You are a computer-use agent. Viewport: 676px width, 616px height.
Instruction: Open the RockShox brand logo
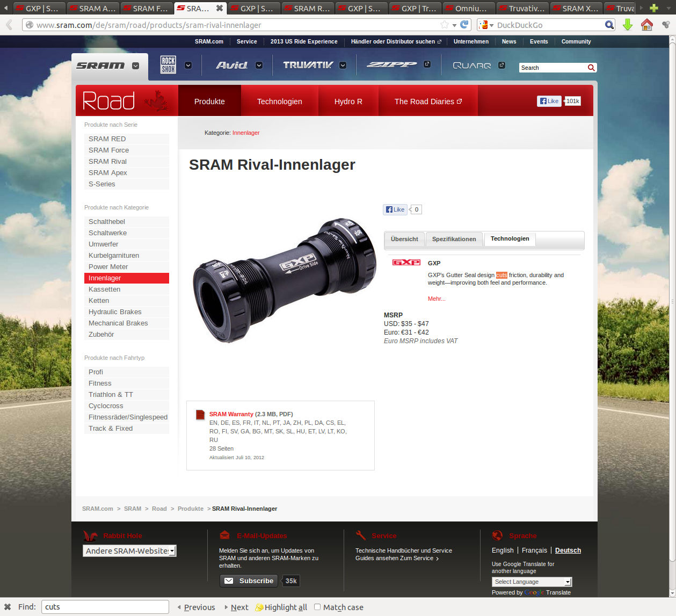click(x=168, y=65)
